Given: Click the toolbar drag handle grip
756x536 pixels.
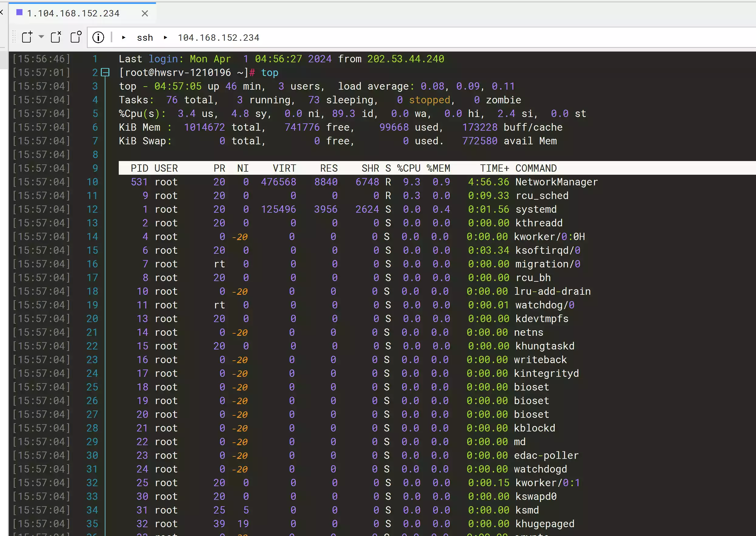Looking at the screenshot, I should point(14,37).
